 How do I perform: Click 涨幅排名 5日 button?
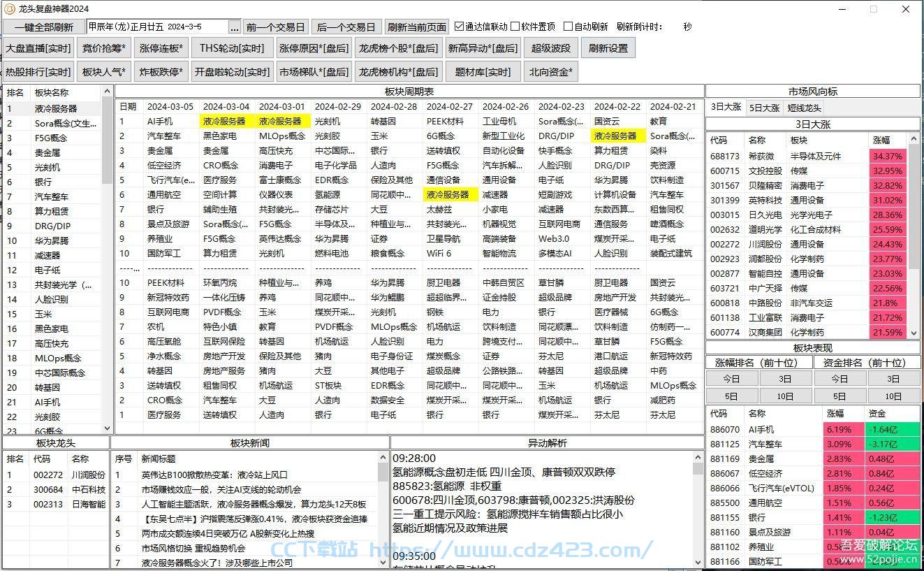tap(731, 396)
